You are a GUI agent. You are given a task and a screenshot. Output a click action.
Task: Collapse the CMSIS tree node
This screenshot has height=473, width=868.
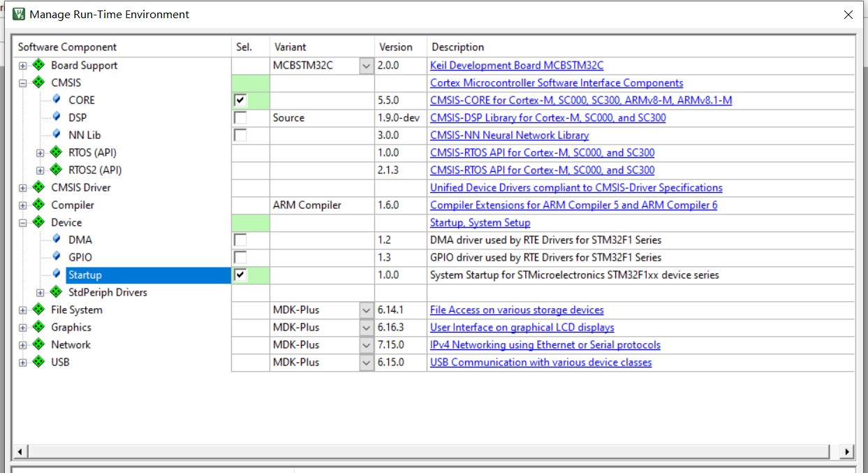pos(23,83)
